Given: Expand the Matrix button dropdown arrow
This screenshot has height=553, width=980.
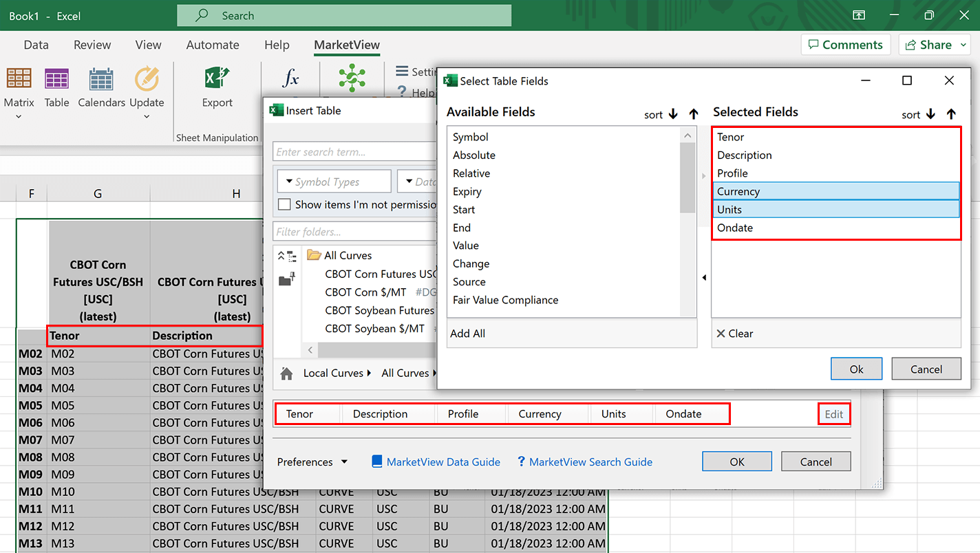Looking at the screenshot, I should coord(19,116).
